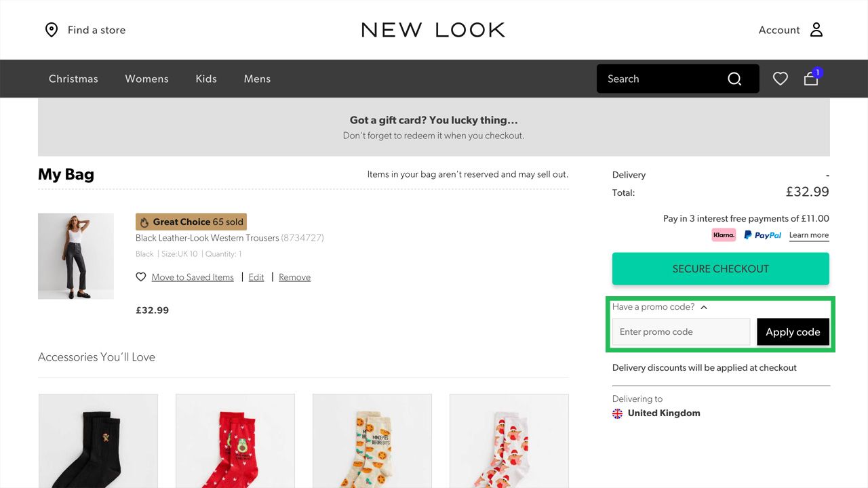The image size is (868, 488).
Task: Click the Klarna payment logo
Action: pyautogui.click(x=724, y=235)
